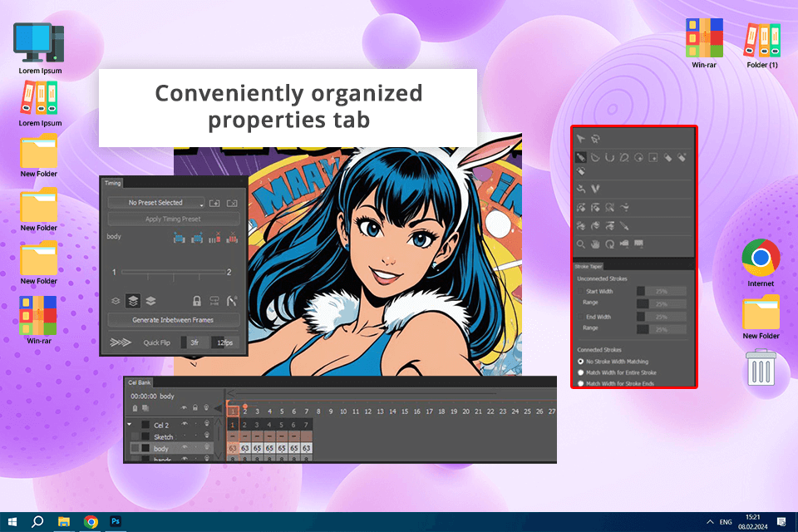Screen dimensions: 798x532
Task: Click the loop range icon in Timing panel
Action: click(x=214, y=301)
